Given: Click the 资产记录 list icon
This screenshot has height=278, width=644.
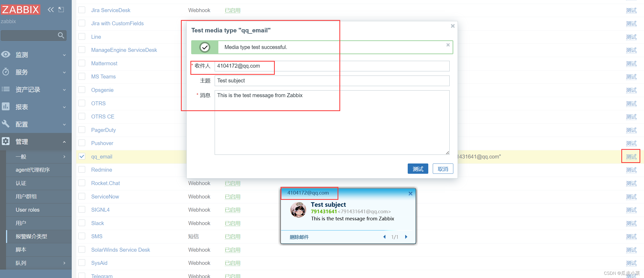Looking at the screenshot, I should 6,89.
